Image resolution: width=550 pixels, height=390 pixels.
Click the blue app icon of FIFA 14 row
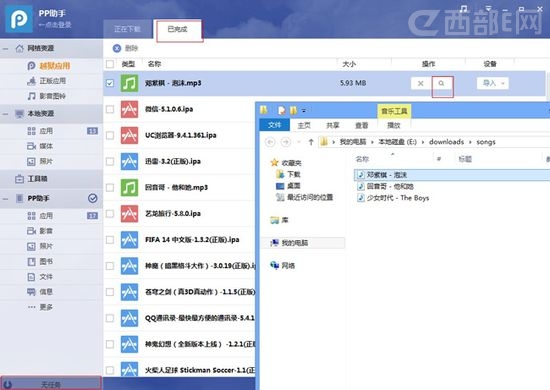[129, 240]
